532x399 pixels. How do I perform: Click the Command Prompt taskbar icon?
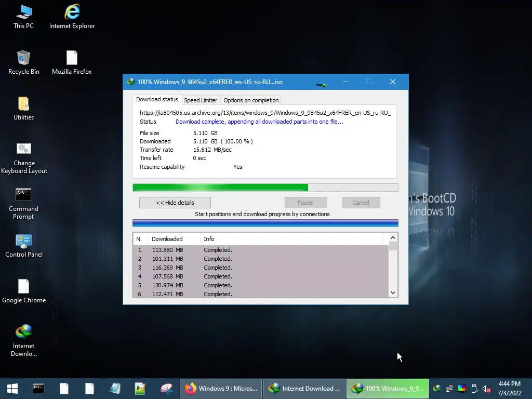point(38,389)
